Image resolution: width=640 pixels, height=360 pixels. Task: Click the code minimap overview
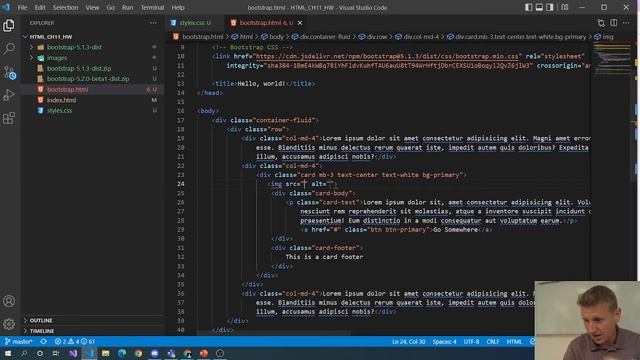[612, 59]
